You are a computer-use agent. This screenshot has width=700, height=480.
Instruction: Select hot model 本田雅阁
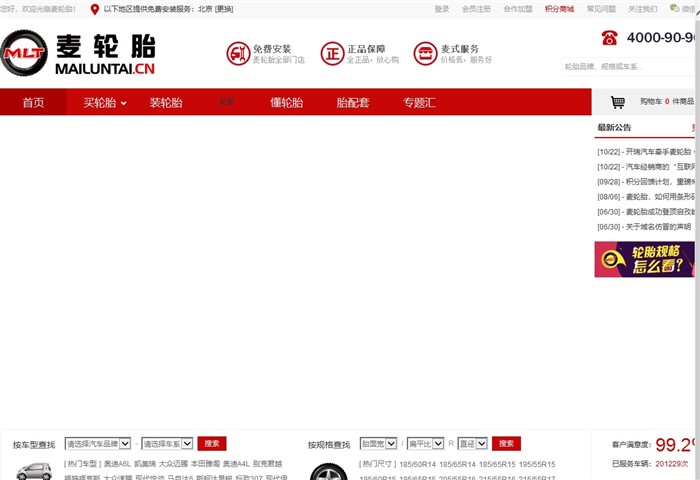click(205, 464)
